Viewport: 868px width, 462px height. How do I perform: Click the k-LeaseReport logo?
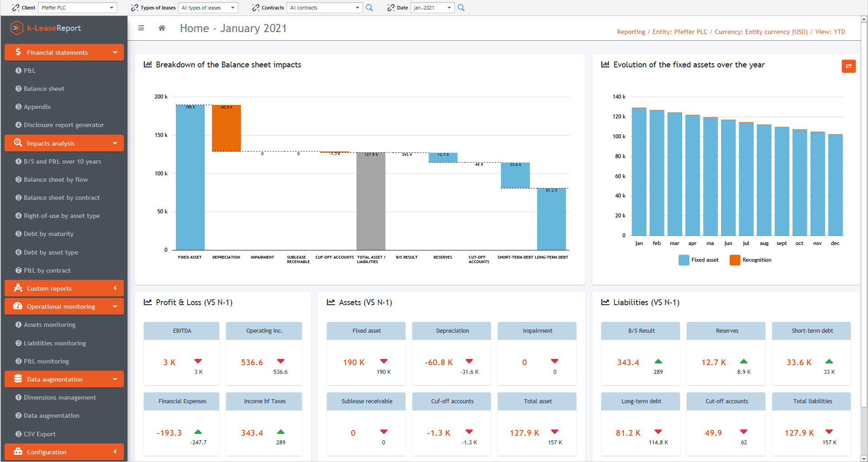coord(45,28)
